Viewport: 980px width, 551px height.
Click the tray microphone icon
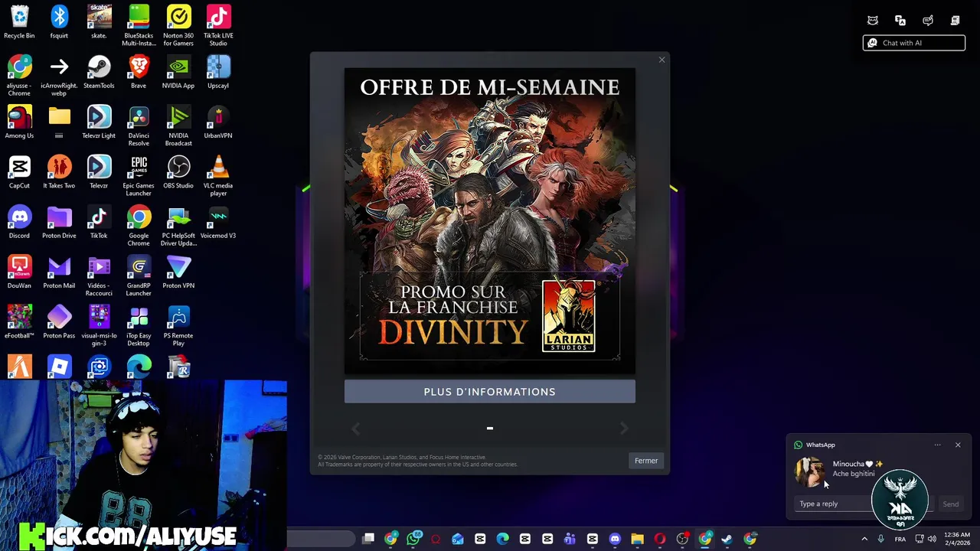coord(880,539)
